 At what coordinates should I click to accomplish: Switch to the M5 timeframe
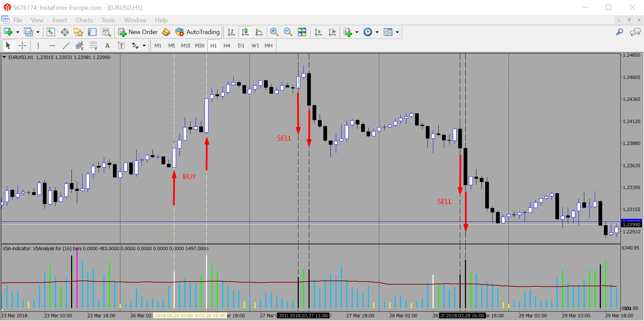click(x=172, y=46)
